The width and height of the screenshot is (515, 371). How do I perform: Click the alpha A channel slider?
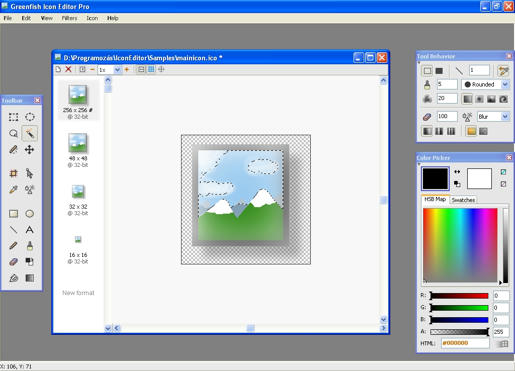[x=459, y=332]
